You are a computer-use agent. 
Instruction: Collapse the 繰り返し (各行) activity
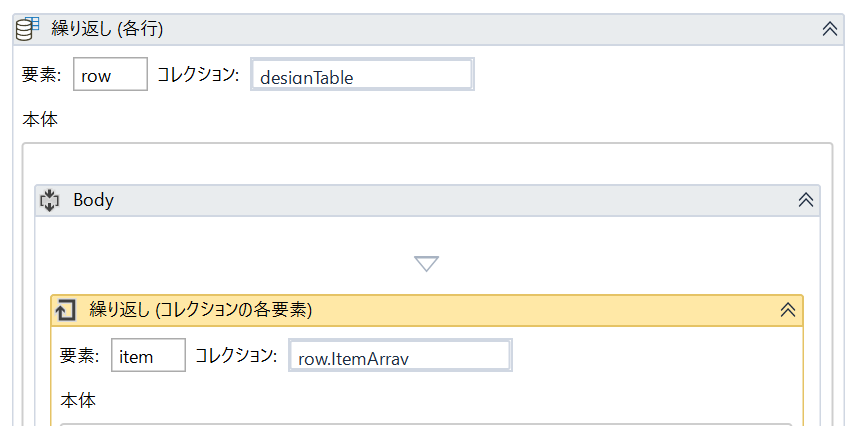tap(829, 29)
